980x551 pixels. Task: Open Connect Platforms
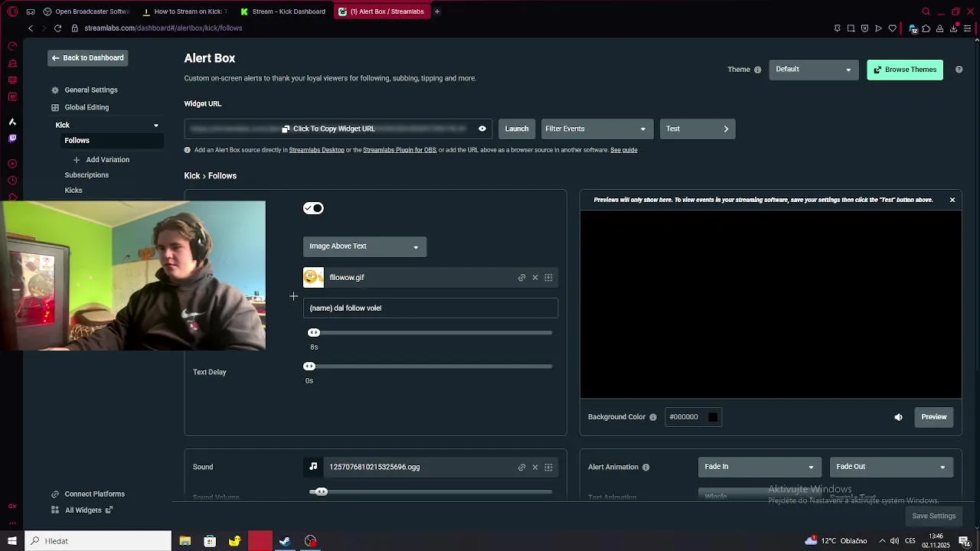coord(87,494)
